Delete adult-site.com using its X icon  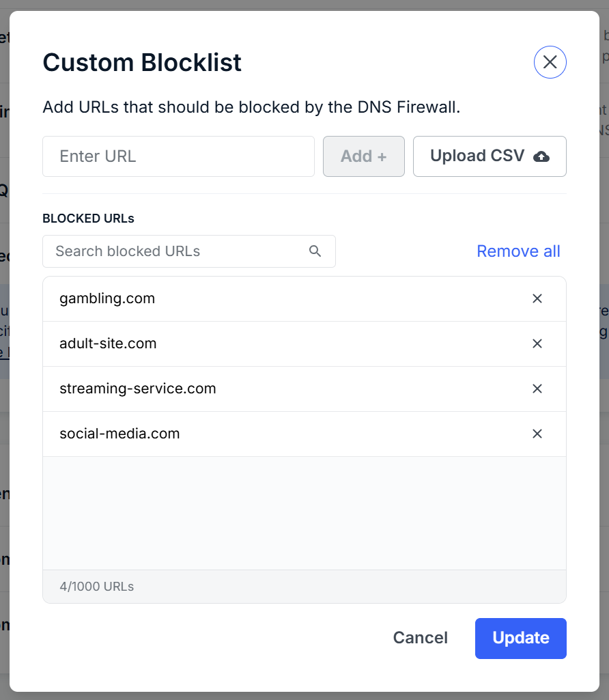(537, 344)
